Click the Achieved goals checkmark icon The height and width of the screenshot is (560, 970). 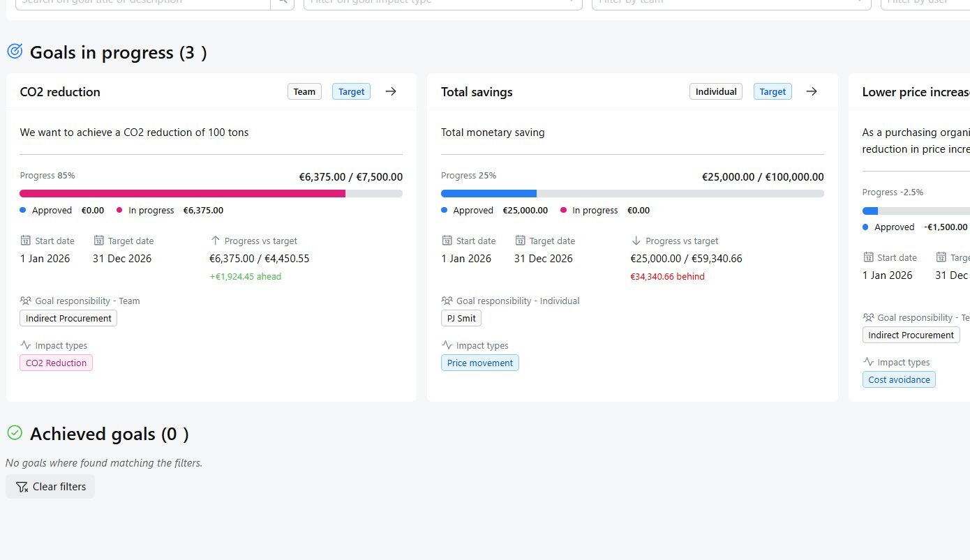[15, 432]
